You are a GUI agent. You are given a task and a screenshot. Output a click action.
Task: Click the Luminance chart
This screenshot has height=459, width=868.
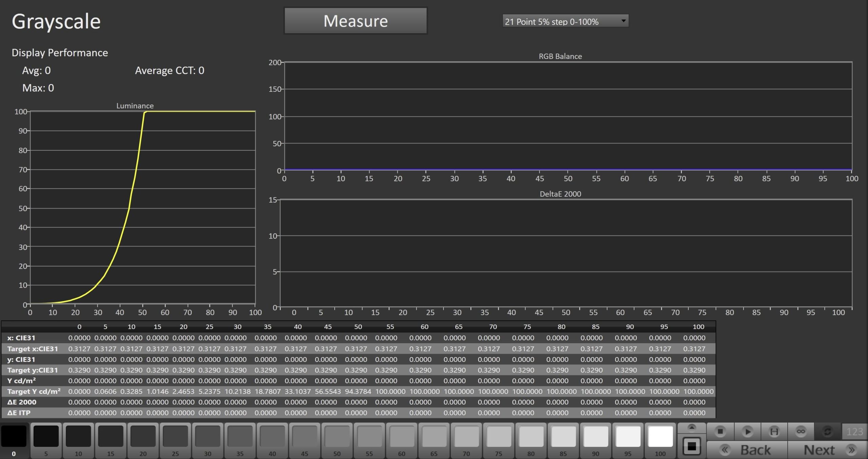coord(142,207)
